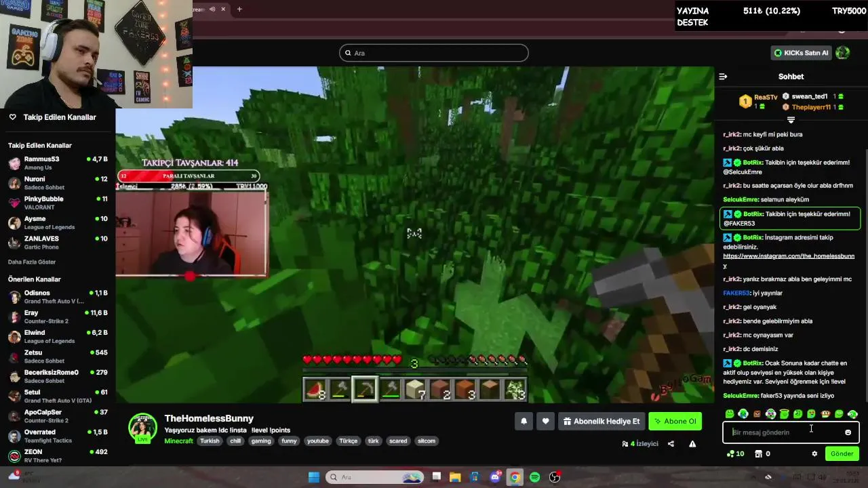Open the emoji picker smiley icon
868x488 pixels.
848,432
